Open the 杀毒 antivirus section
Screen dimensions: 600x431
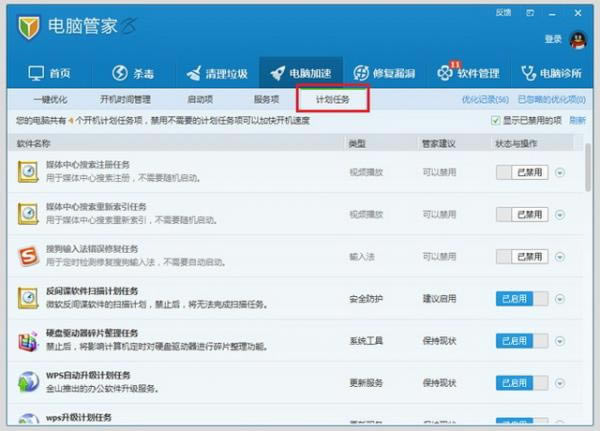pyautogui.click(x=132, y=73)
